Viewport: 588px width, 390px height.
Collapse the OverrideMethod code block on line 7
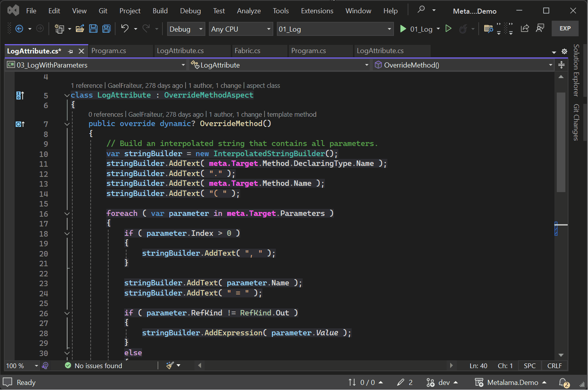tap(67, 124)
